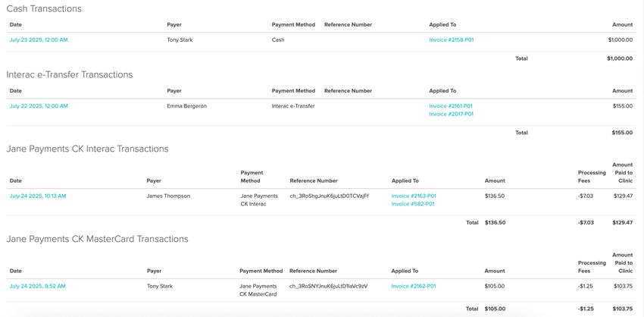Go to Invoice #2162-P01
This screenshot has height=317, width=644.
[414, 286]
